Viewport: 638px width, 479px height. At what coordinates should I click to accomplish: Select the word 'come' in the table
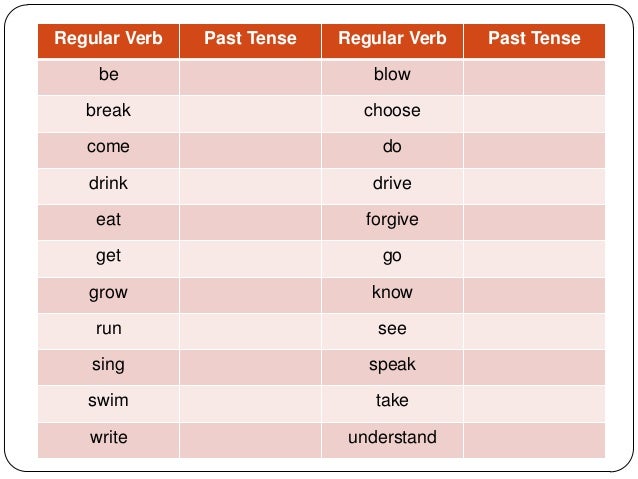pos(108,147)
